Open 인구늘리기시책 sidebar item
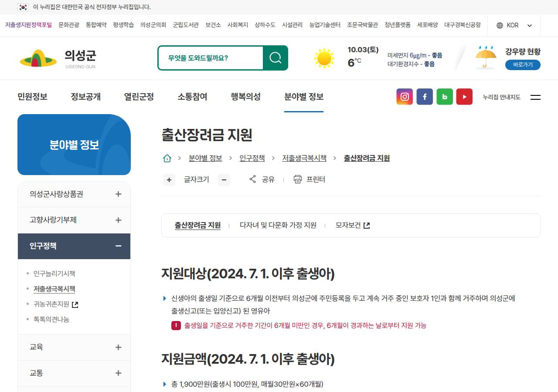 54,274
